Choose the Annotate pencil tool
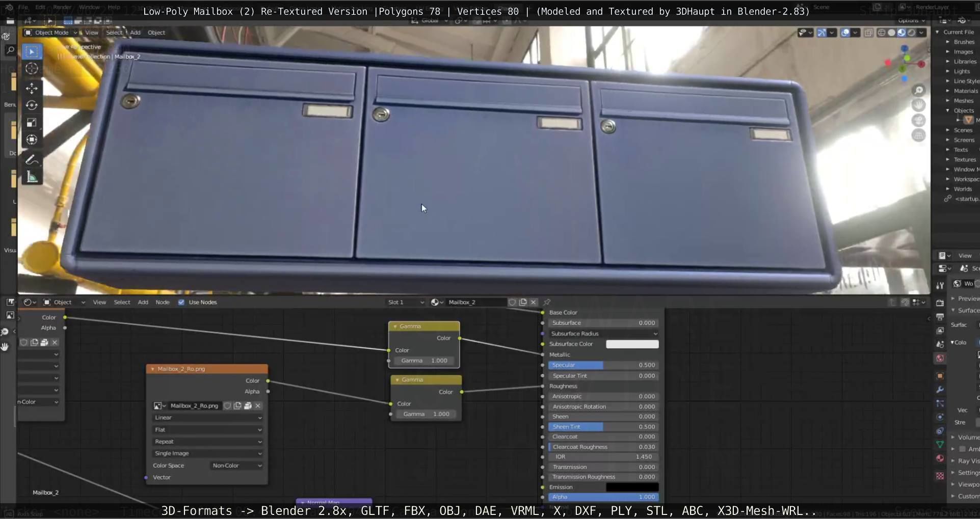The height and width of the screenshot is (519, 980). (x=32, y=160)
